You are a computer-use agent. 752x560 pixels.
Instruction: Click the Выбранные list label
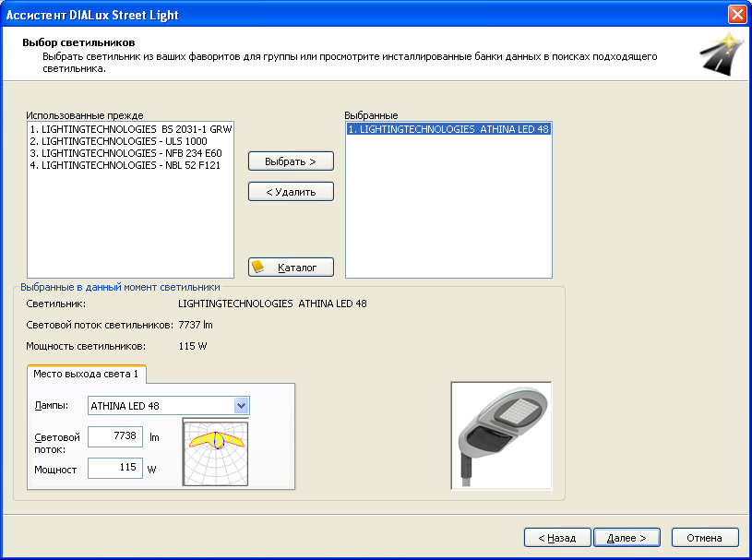371,115
